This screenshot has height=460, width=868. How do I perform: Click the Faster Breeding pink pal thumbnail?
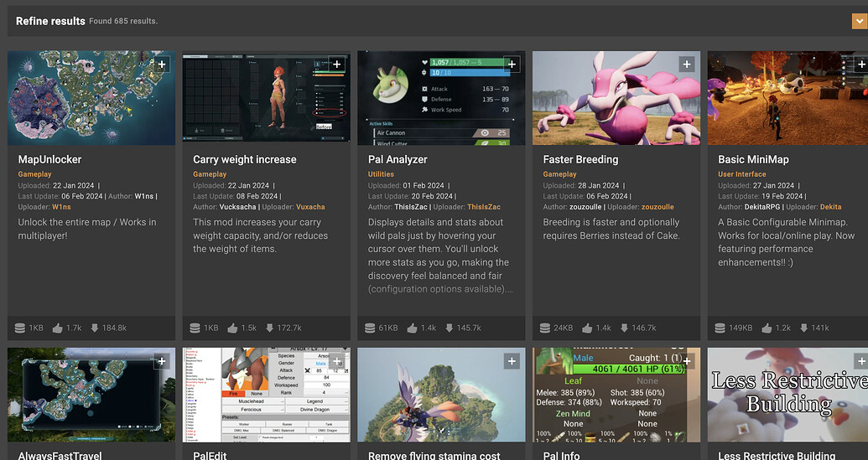pyautogui.click(x=616, y=98)
